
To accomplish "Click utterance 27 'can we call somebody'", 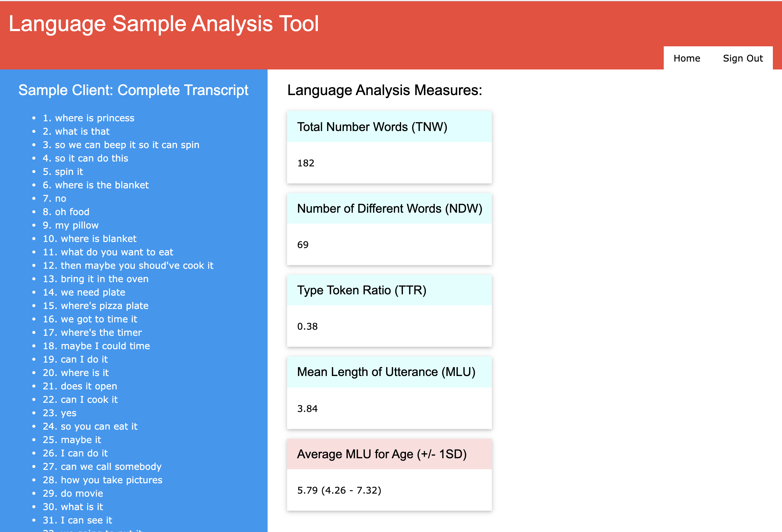I will tap(102, 466).
